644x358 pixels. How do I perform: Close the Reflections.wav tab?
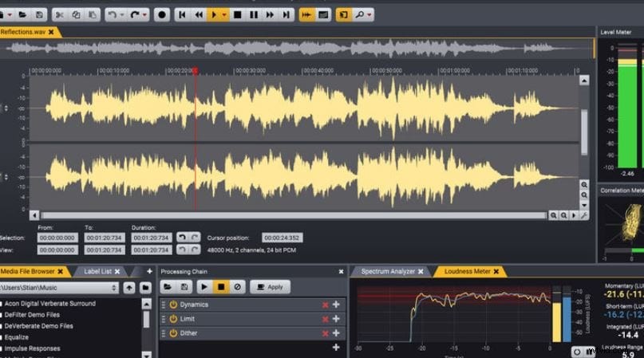pos(51,32)
